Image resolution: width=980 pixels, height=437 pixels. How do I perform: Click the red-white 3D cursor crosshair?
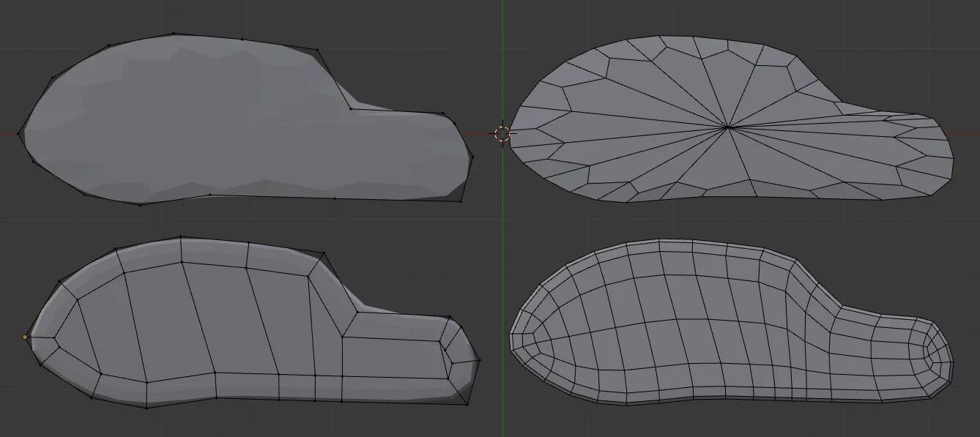point(502,133)
